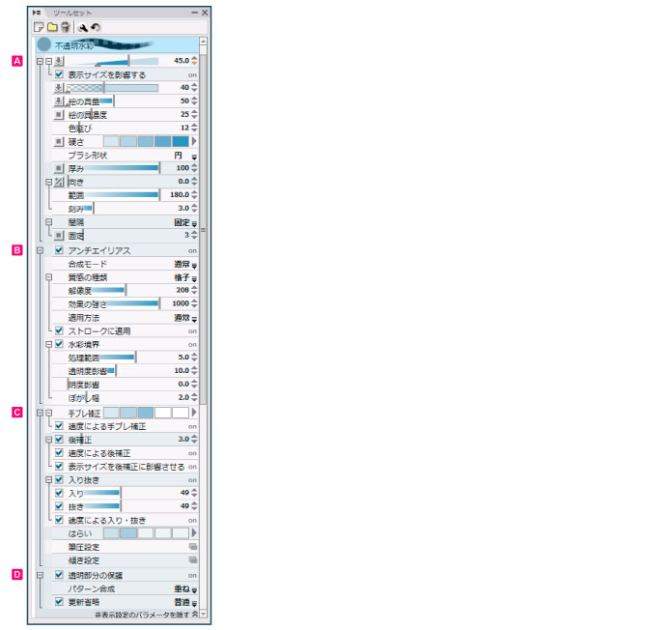Screen dimensions: 672x630
Task: Click the scroll-up arrow of the panel scrollbar
Action: click(x=203, y=42)
